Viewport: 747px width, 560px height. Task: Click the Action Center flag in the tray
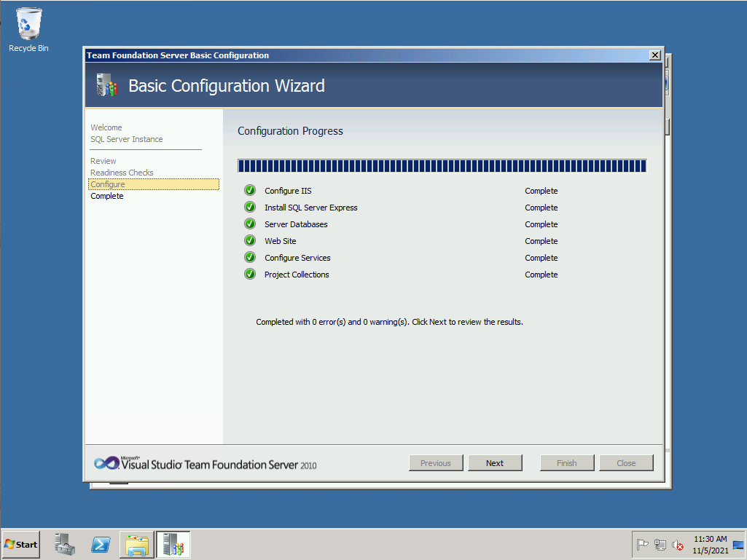(x=643, y=545)
